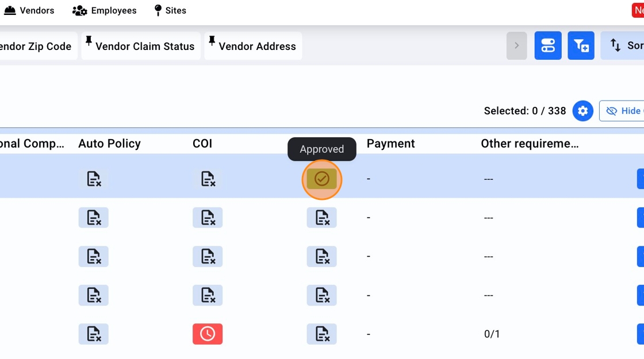
Task: Open the add filter funnel button
Action: pyautogui.click(x=581, y=46)
